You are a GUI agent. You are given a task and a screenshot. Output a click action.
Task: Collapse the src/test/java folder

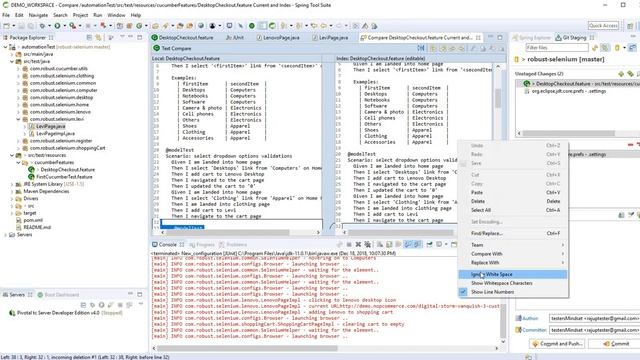[x=12, y=61]
